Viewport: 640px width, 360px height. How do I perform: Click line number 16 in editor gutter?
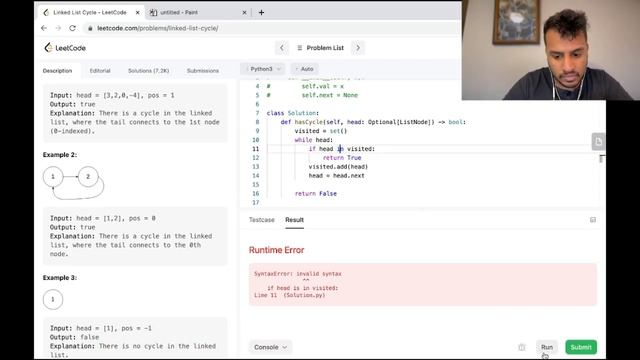tap(256, 194)
